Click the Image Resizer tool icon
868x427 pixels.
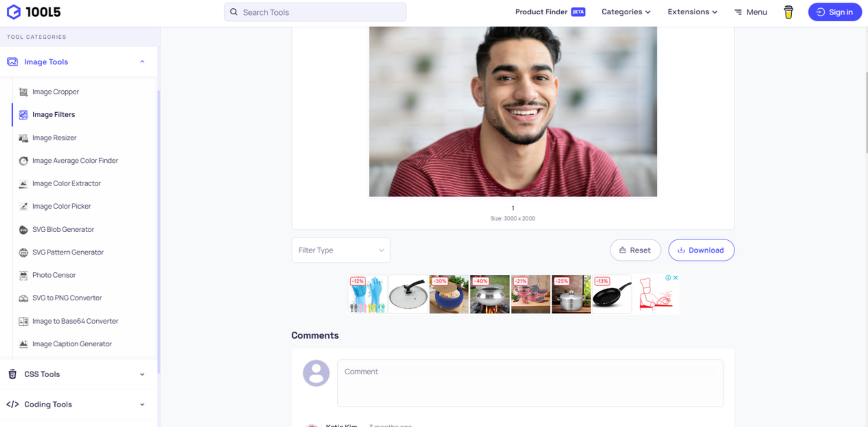pyautogui.click(x=23, y=137)
